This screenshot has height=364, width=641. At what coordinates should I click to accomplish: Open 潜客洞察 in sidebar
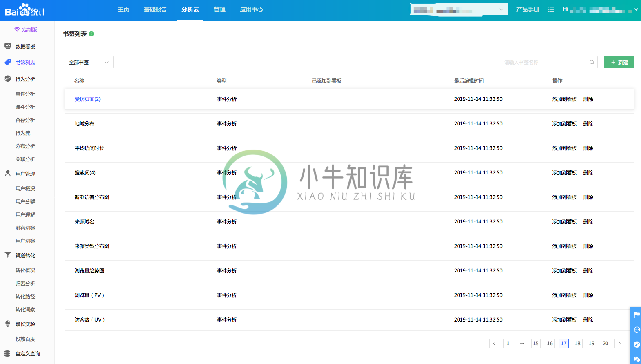25,228
